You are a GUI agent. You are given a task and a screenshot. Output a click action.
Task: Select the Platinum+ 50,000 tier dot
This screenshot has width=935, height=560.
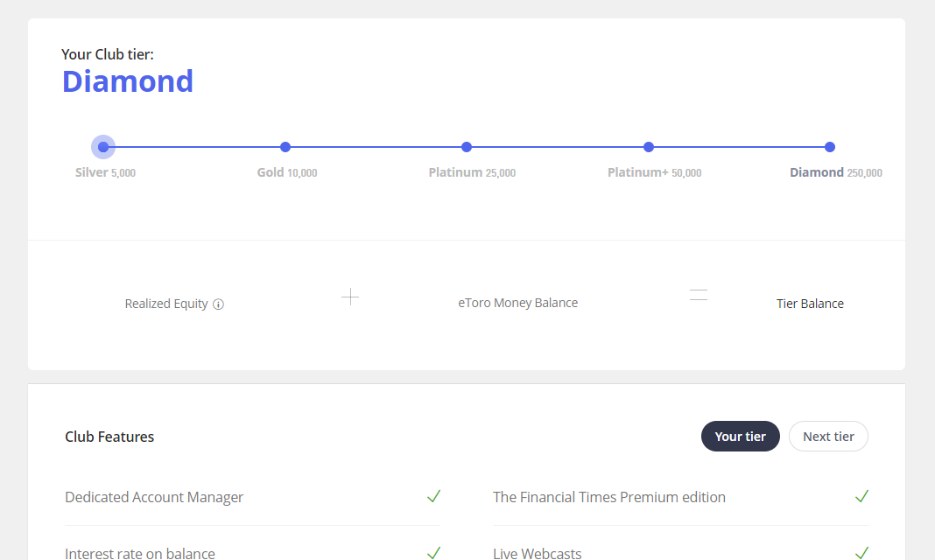coord(648,147)
